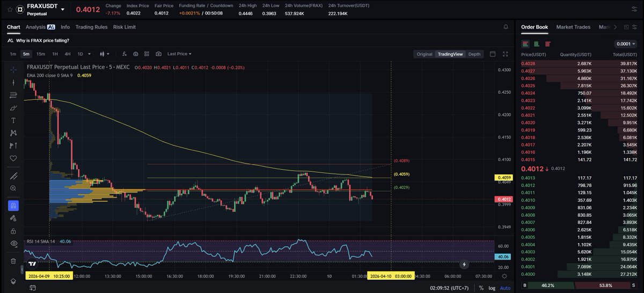The height and width of the screenshot is (293, 644).
Task: Toggle stay in drawing mode pencil-lock
Action: (x=13, y=218)
